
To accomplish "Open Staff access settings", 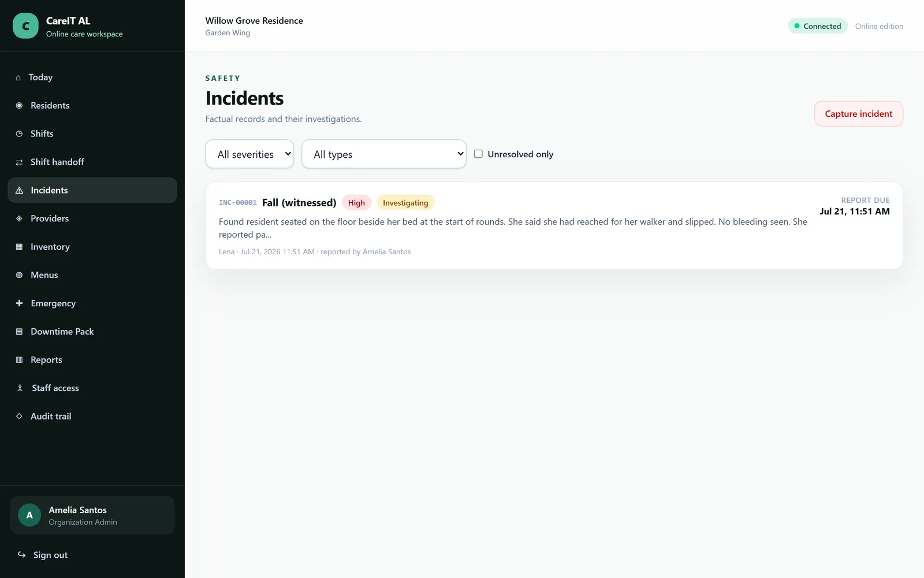I will point(92,388).
